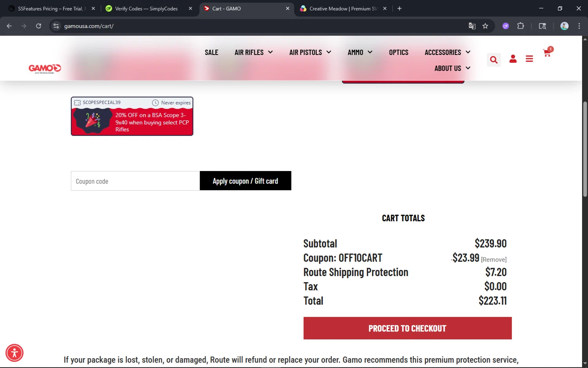Reload the cart page
The height and width of the screenshot is (368, 588).
(x=38, y=26)
